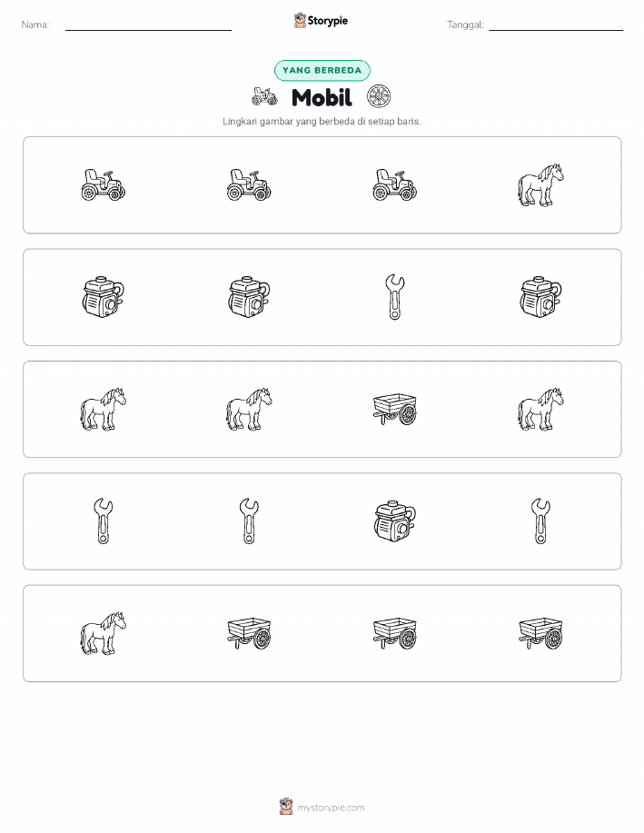
Task: Click the wrench in the second row
Action: (395, 297)
